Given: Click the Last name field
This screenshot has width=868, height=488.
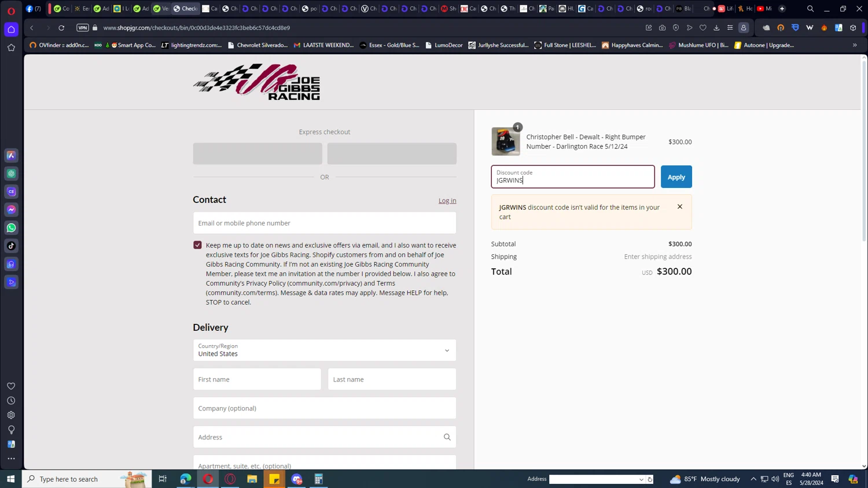Looking at the screenshot, I should pyautogui.click(x=392, y=379).
